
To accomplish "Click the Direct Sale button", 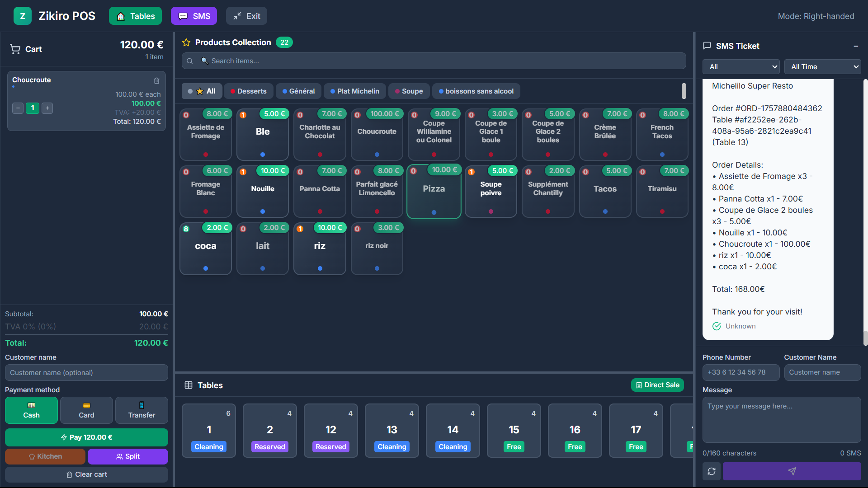I will tap(657, 385).
